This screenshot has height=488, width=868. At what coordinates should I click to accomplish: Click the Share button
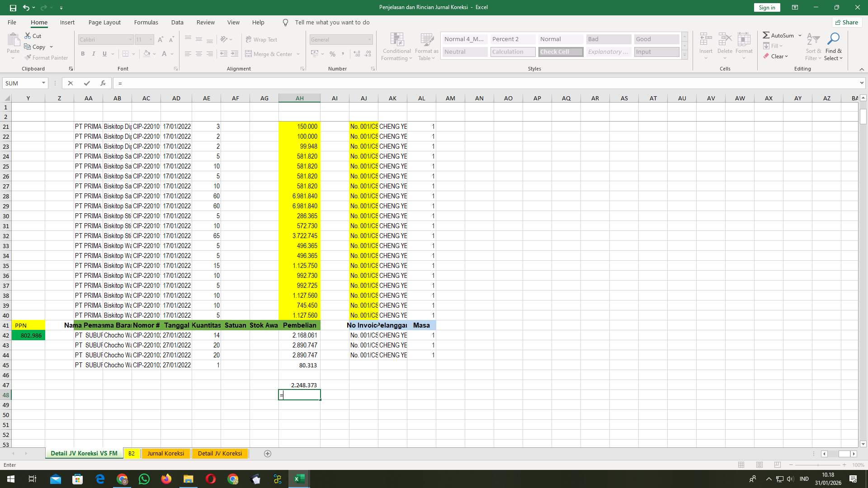[x=846, y=22]
